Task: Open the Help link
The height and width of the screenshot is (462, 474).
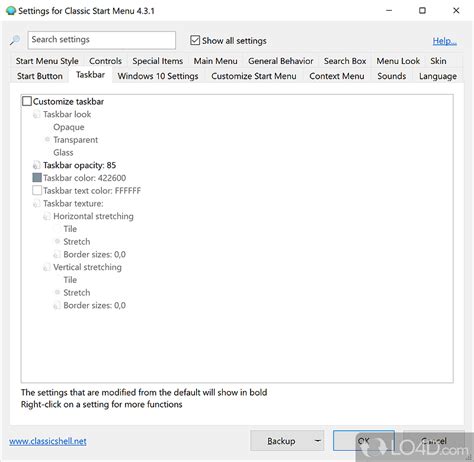Action: (444, 41)
